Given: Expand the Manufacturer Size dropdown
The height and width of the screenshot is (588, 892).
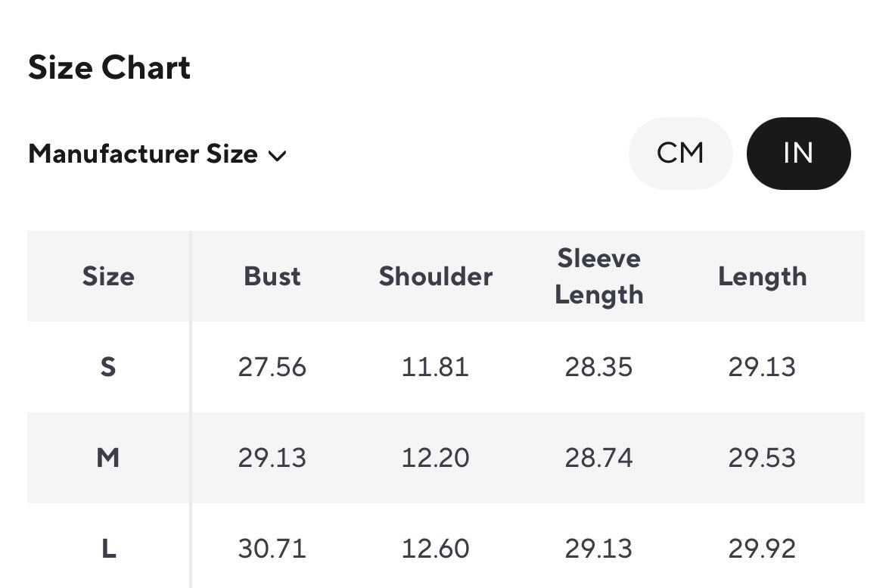Looking at the screenshot, I should (157, 154).
